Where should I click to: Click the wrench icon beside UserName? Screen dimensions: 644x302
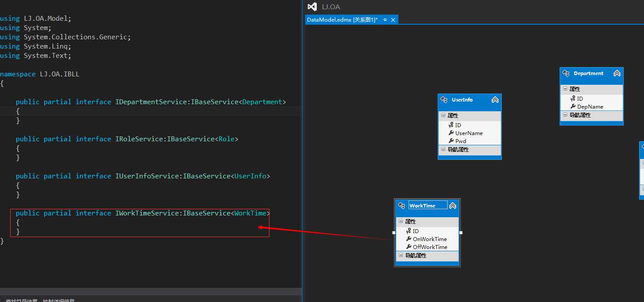coord(451,133)
